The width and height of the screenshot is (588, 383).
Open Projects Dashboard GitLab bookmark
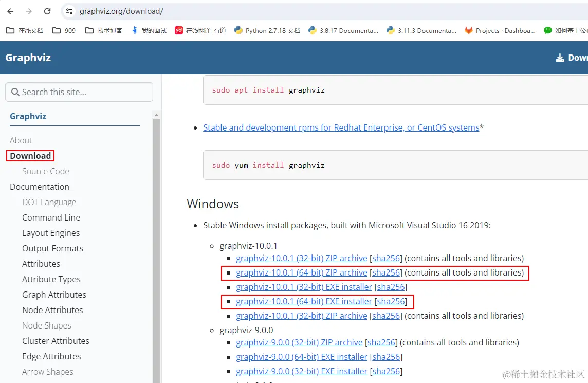tap(500, 31)
